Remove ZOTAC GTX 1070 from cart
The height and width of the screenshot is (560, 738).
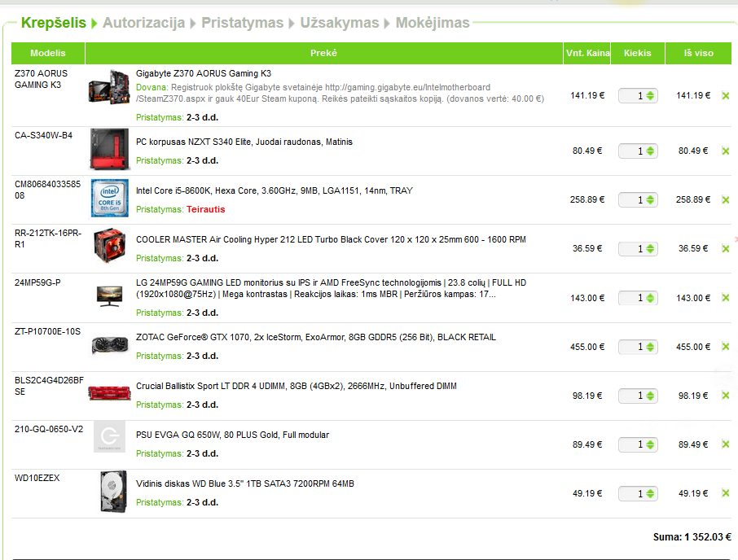[725, 347]
